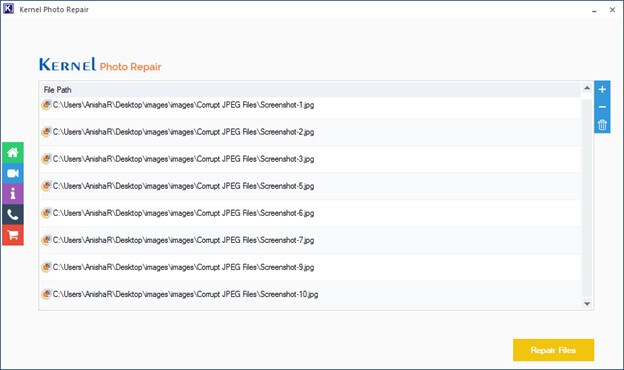Click the File Path column header
624x370 pixels.
coord(310,90)
